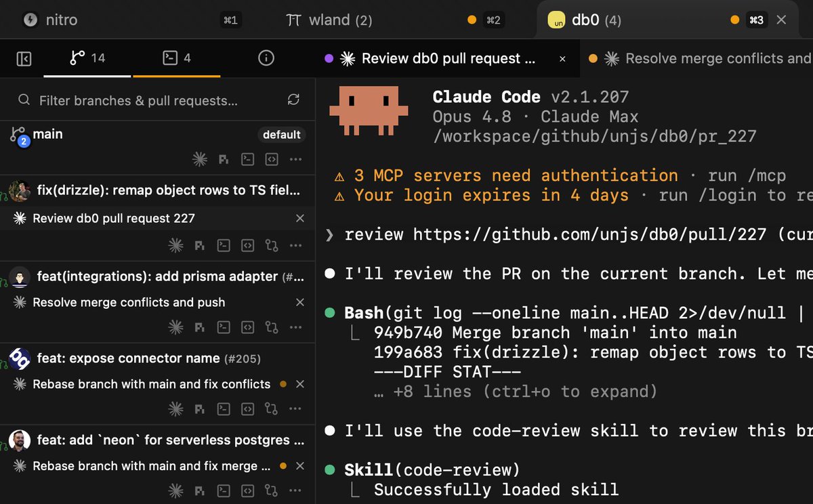The image size is (813, 504).
Task: Open terminal for main branch
Action: click(x=248, y=160)
